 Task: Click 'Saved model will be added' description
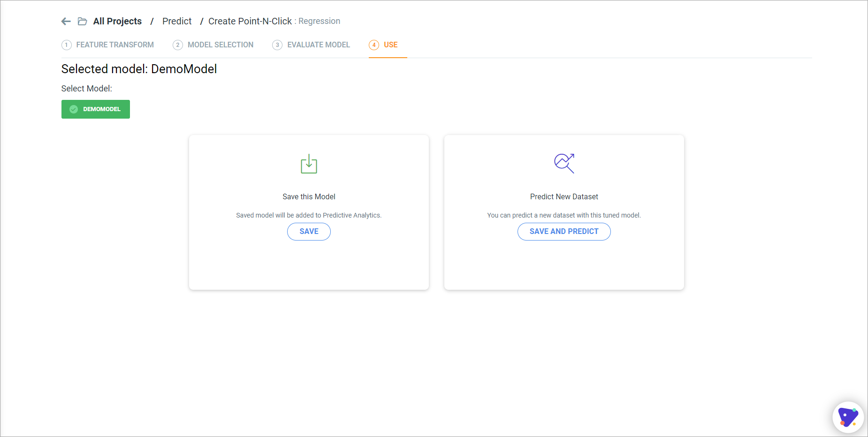tap(309, 215)
